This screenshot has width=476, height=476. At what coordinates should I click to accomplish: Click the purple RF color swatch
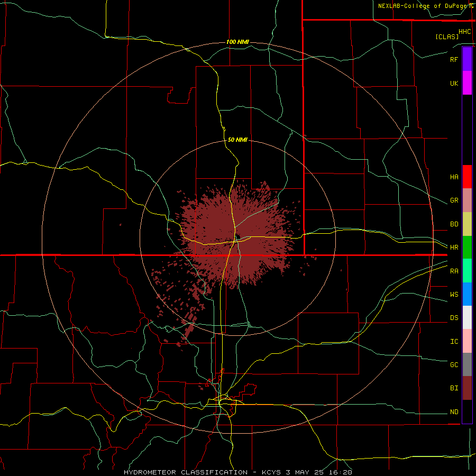coord(467,59)
